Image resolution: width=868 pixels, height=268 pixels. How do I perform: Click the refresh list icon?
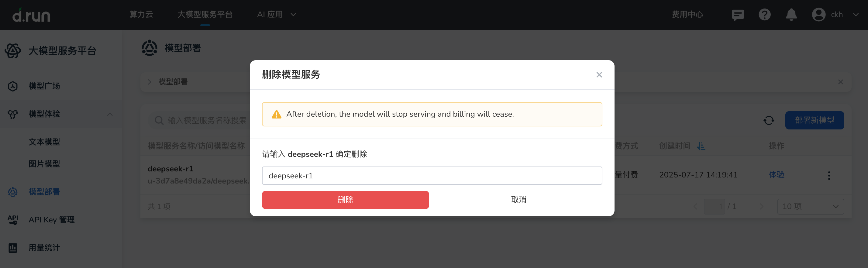click(x=769, y=120)
